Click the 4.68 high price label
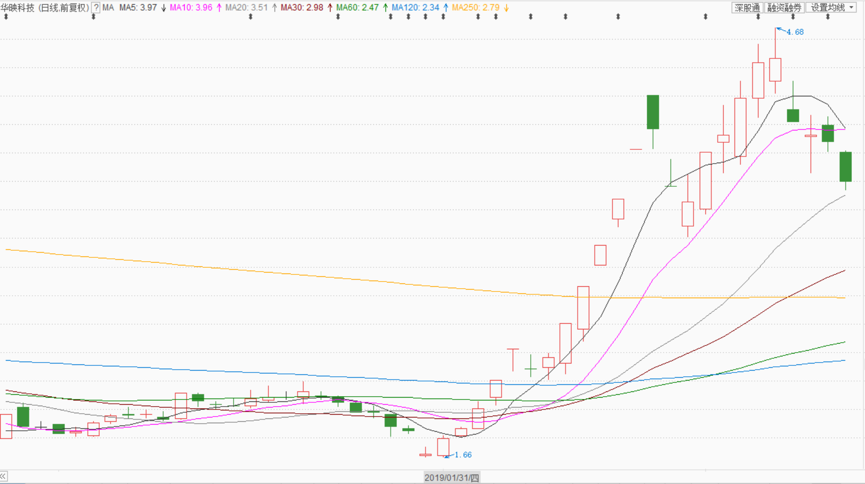 coord(795,32)
